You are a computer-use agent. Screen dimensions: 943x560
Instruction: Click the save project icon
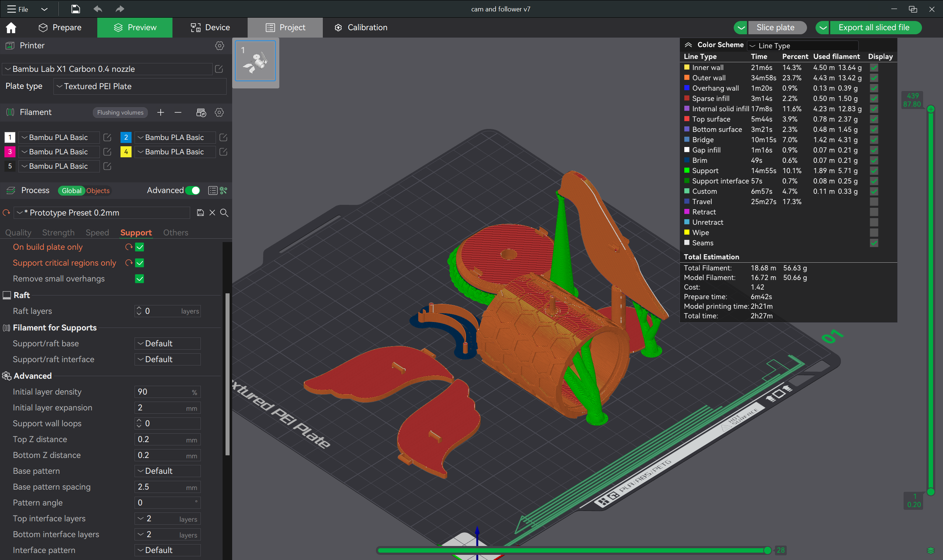(76, 9)
